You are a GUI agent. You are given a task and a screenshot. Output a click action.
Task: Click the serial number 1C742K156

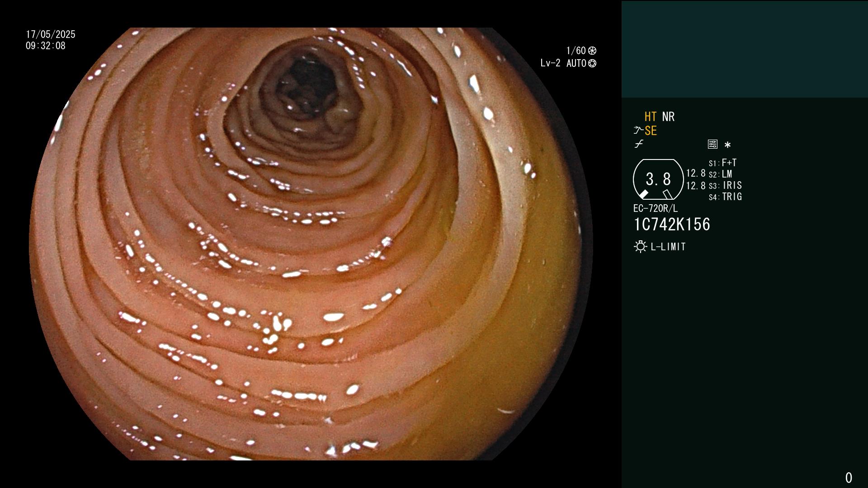click(x=672, y=225)
